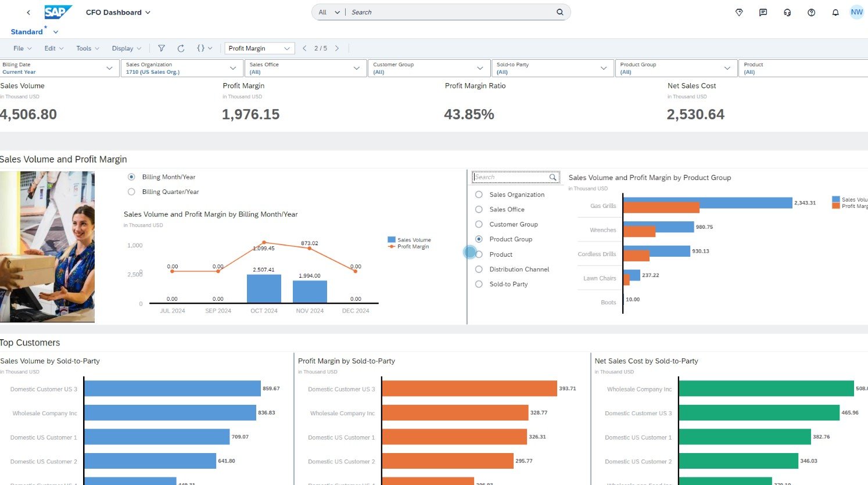Go to the next dashboard page

[x=337, y=48]
